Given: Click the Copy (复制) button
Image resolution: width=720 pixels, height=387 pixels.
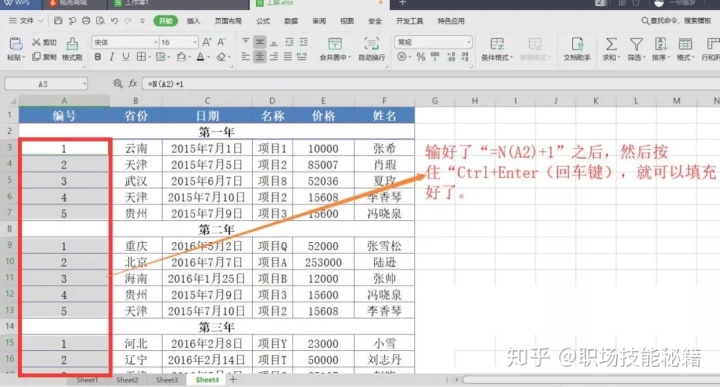Looking at the screenshot, I should tap(44, 57).
